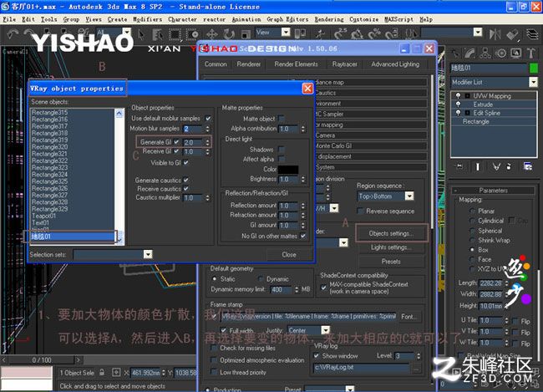
Task: Click the Align tool icon
Action: (x=512, y=34)
